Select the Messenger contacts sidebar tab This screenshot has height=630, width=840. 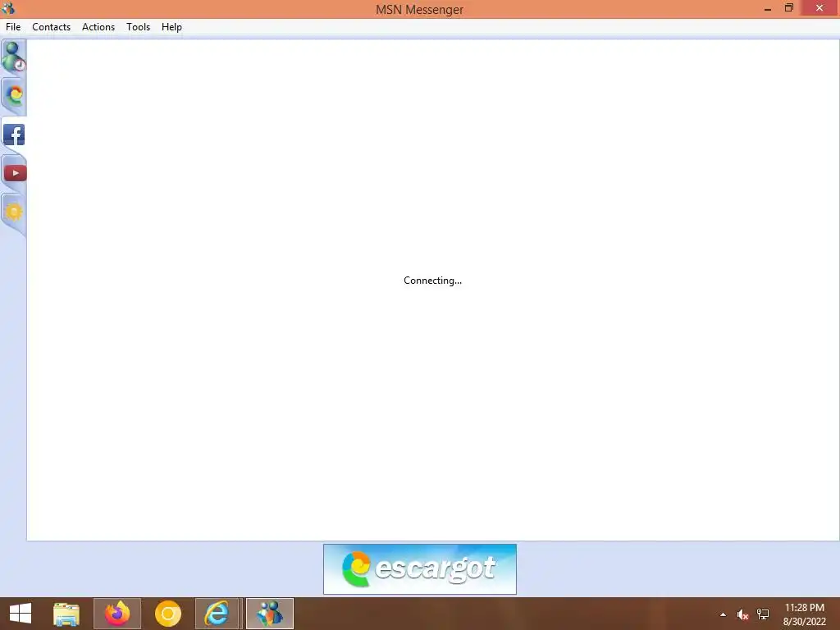click(13, 57)
